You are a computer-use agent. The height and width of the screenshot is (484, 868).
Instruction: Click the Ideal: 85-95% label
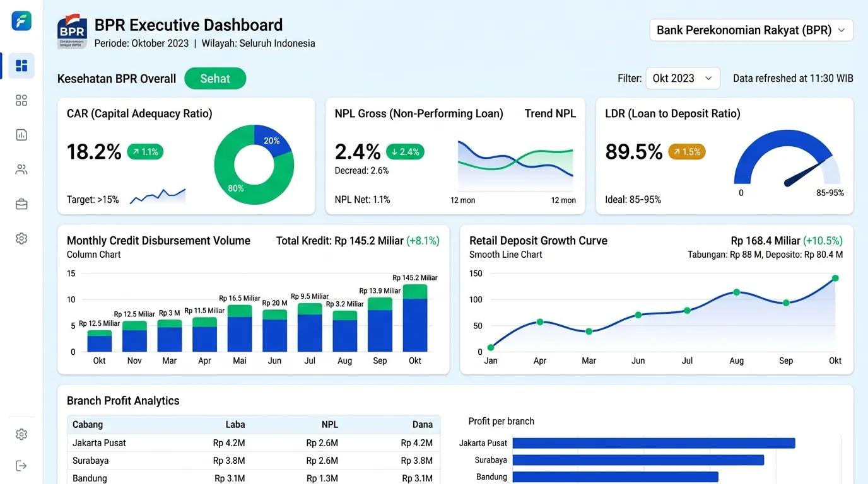click(x=633, y=200)
